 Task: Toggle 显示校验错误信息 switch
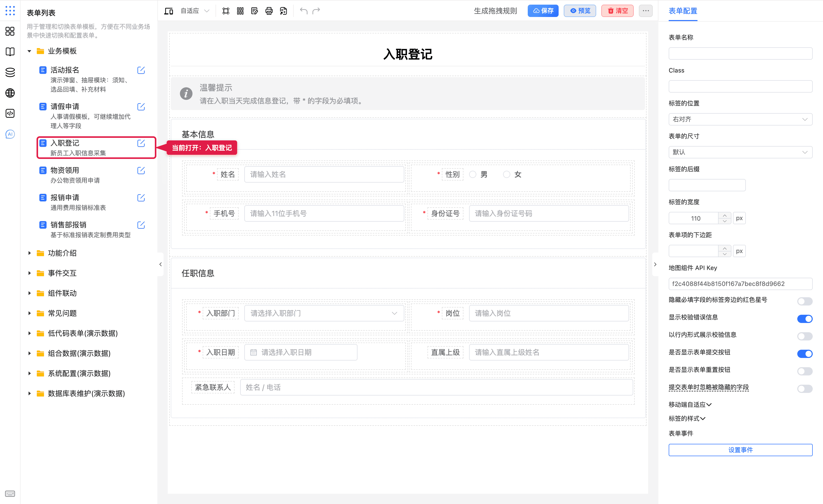[805, 319]
